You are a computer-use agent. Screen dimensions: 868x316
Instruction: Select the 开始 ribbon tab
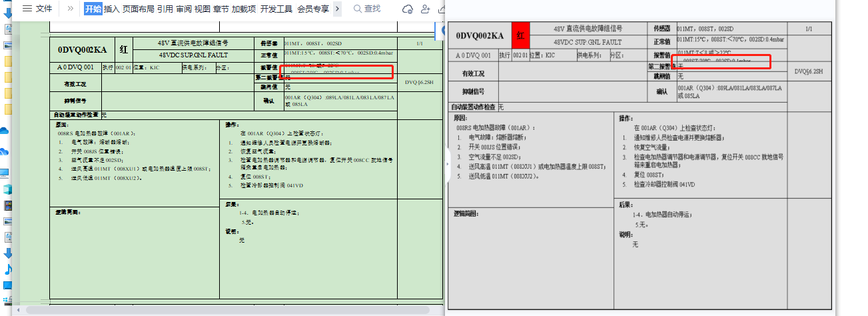point(93,9)
